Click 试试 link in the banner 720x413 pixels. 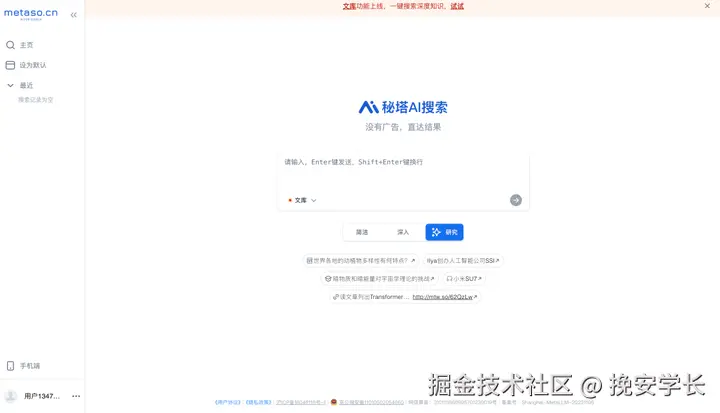point(457,6)
